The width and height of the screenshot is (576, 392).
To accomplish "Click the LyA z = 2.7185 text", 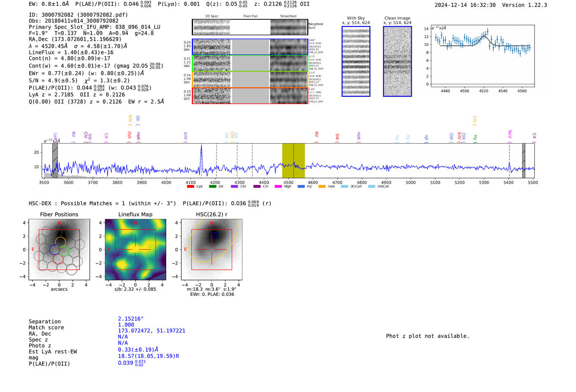I will coord(51,95).
